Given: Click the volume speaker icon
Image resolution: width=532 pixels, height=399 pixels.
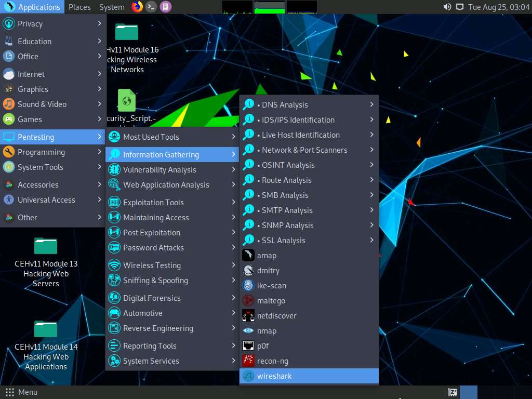Looking at the screenshot, I should pos(447,7).
